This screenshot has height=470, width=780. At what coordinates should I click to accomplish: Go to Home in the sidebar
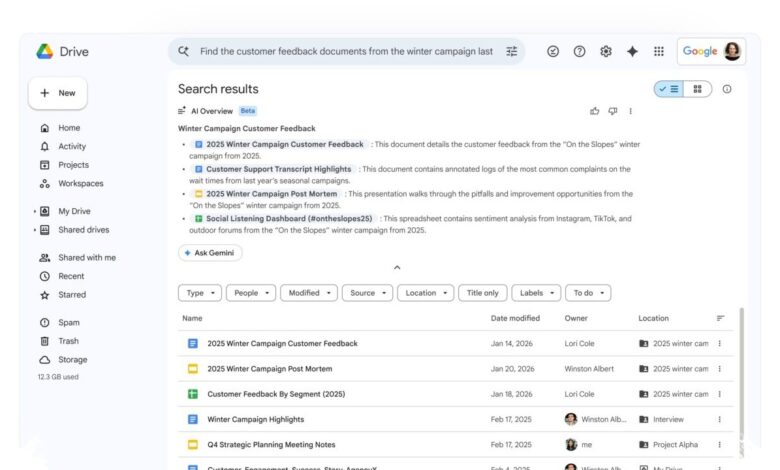point(60,128)
